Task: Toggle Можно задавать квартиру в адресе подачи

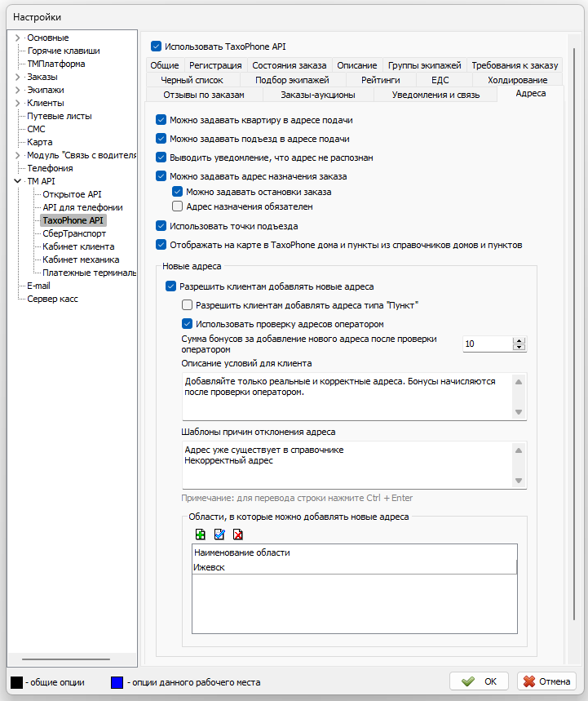Action: tap(161, 120)
